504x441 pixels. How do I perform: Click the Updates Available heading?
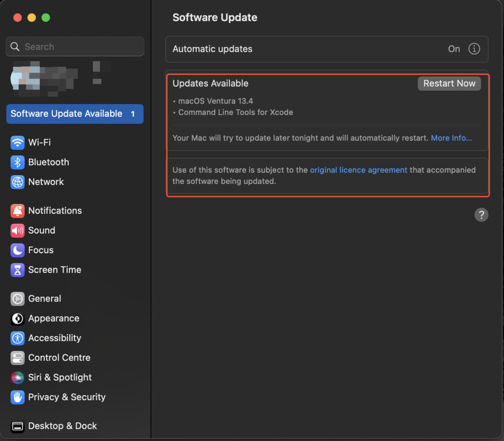(x=210, y=84)
